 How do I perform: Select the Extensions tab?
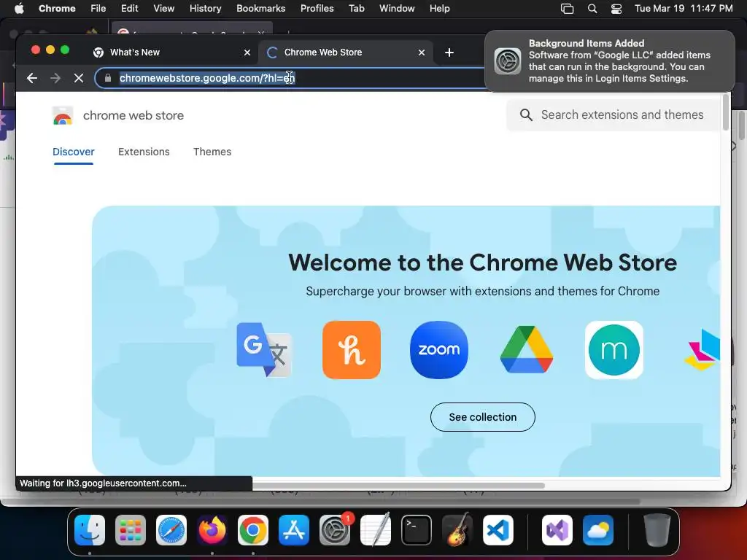pyautogui.click(x=144, y=152)
